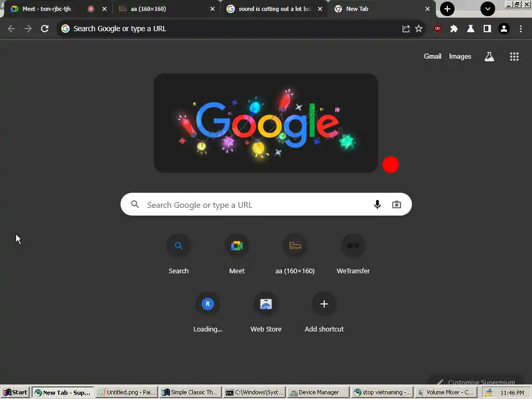The image size is (532, 399).
Task: Focus the page search box
Action: [266, 204]
